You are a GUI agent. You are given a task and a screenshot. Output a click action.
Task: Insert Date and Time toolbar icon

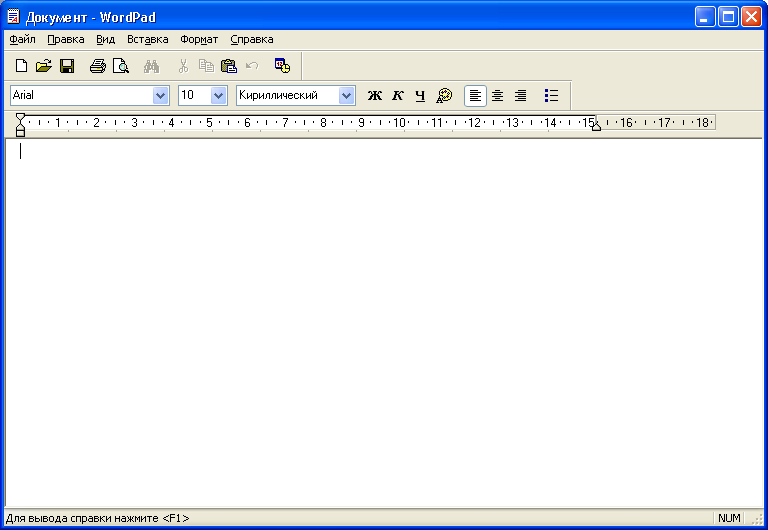point(282,66)
